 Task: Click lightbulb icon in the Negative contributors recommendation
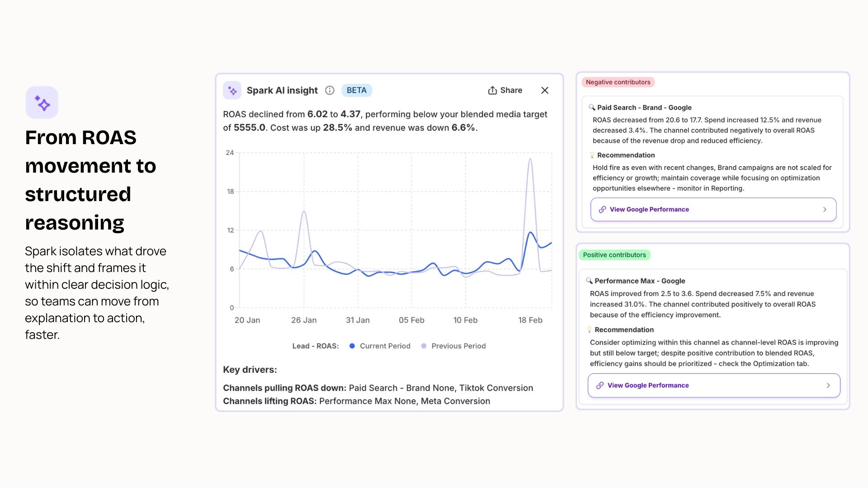pos(592,155)
